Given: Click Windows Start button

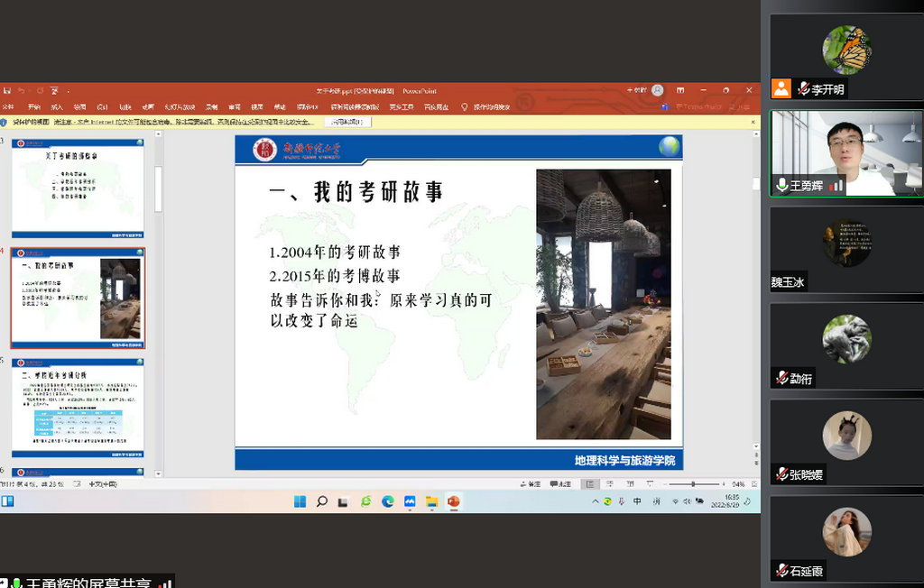Looking at the screenshot, I should point(300,501).
